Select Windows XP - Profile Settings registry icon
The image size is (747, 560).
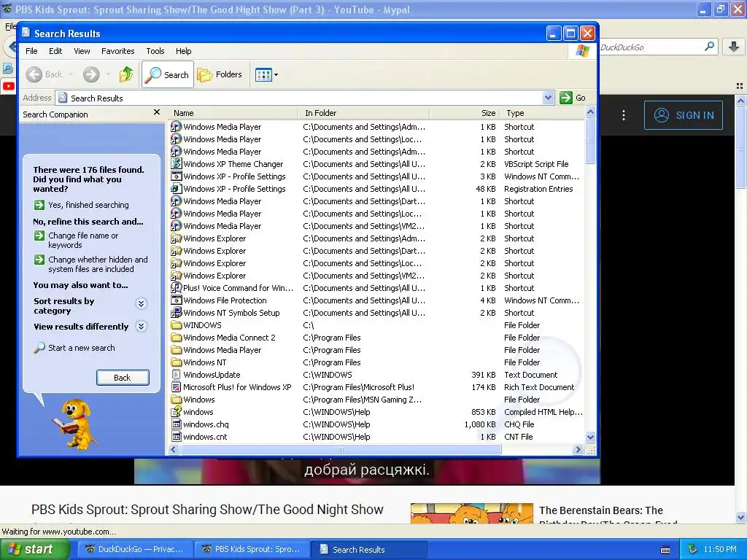point(177,189)
